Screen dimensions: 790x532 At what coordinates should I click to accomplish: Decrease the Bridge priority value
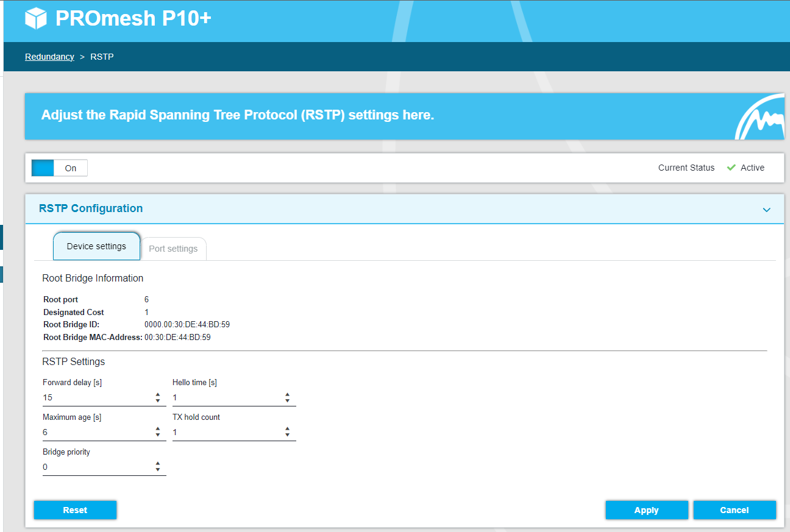[158, 470]
